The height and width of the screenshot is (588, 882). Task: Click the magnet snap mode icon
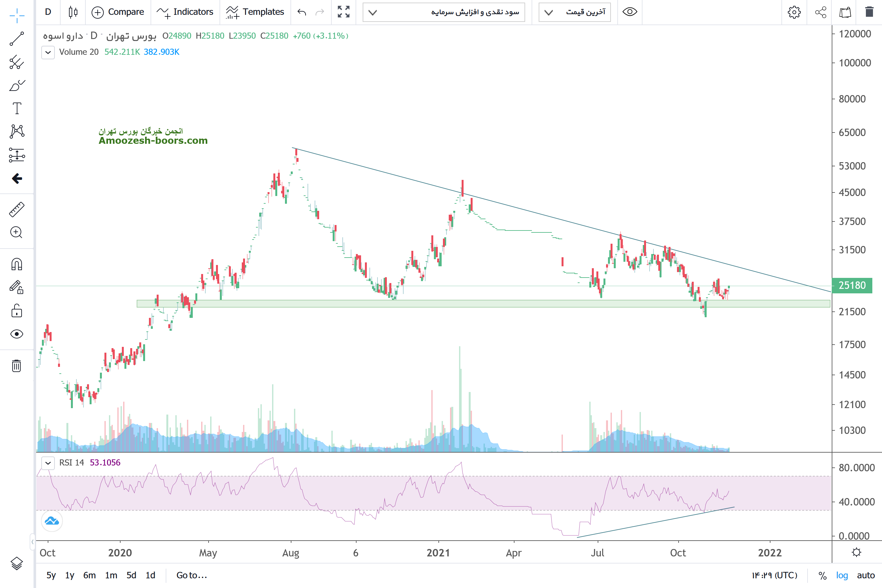(x=16, y=264)
